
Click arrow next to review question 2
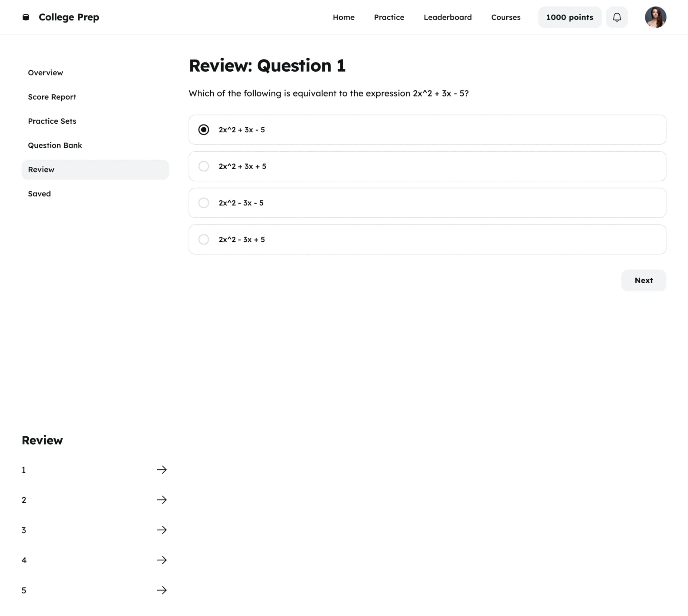click(162, 500)
